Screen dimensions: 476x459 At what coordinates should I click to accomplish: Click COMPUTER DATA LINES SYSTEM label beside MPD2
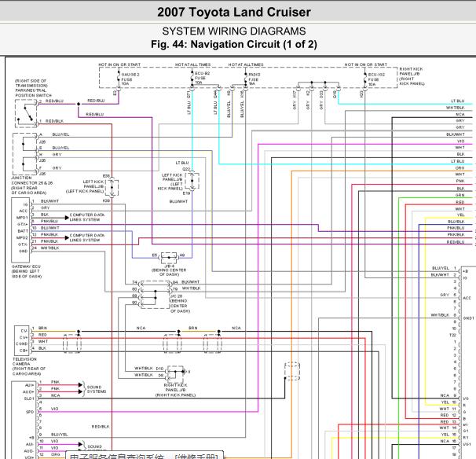tap(87, 238)
